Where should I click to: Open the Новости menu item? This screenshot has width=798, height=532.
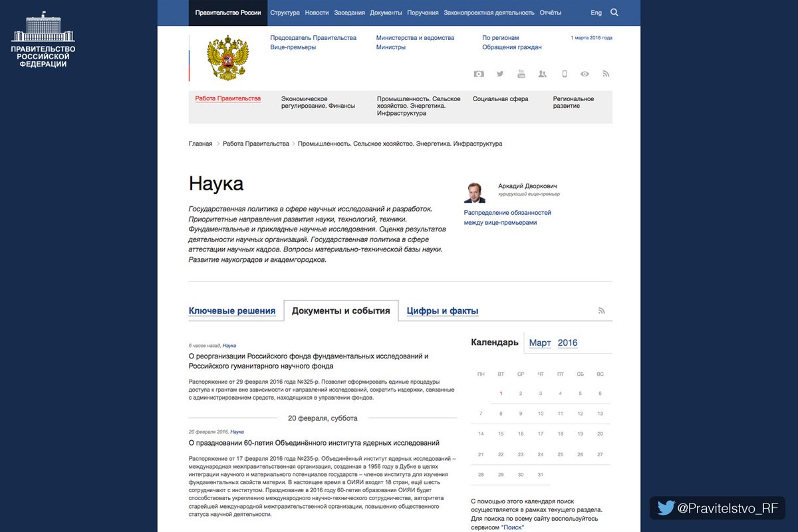coord(317,13)
